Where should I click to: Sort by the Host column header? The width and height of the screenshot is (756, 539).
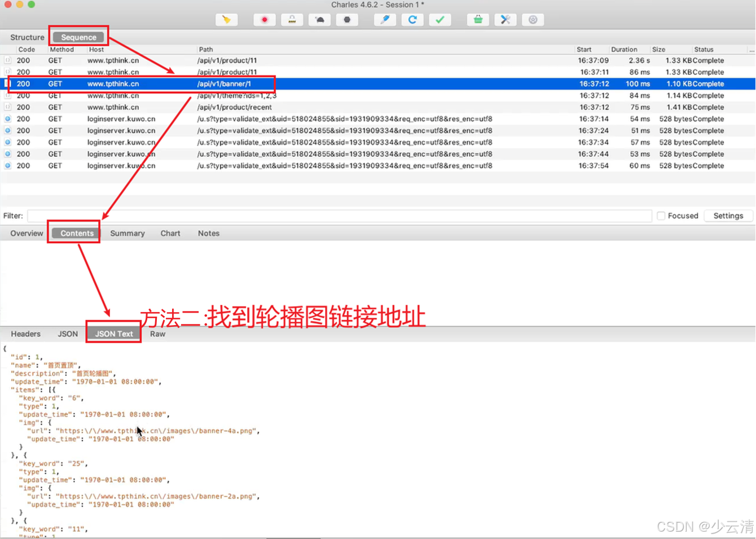point(96,50)
